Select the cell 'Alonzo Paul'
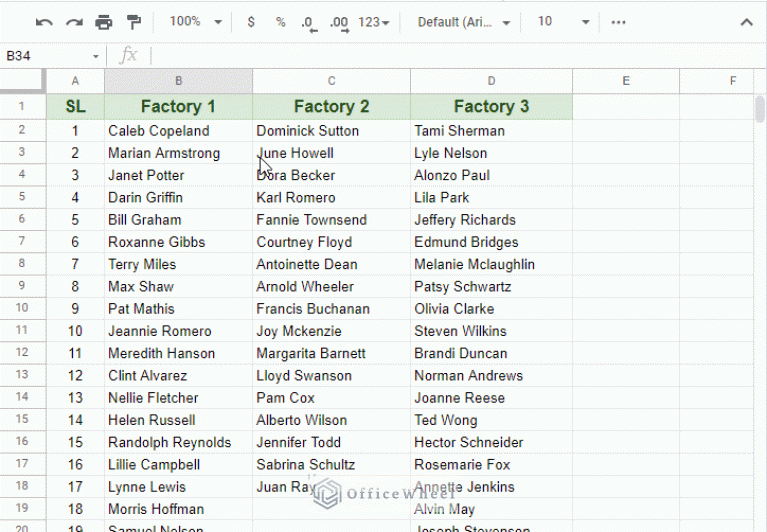The height and width of the screenshot is (532, 767). [492, 175]
